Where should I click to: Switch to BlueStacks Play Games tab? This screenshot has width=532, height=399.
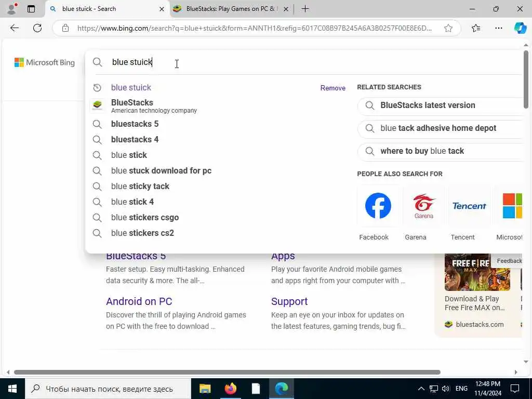230,9
